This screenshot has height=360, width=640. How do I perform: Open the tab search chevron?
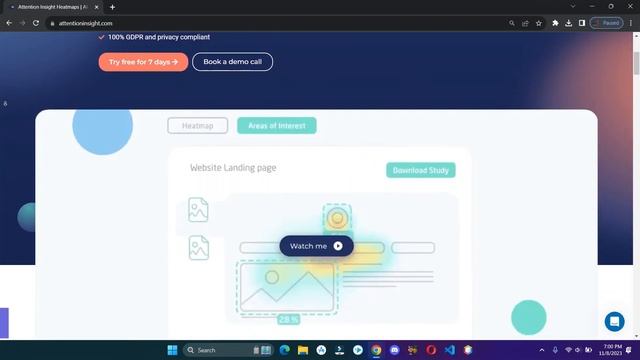573,7
